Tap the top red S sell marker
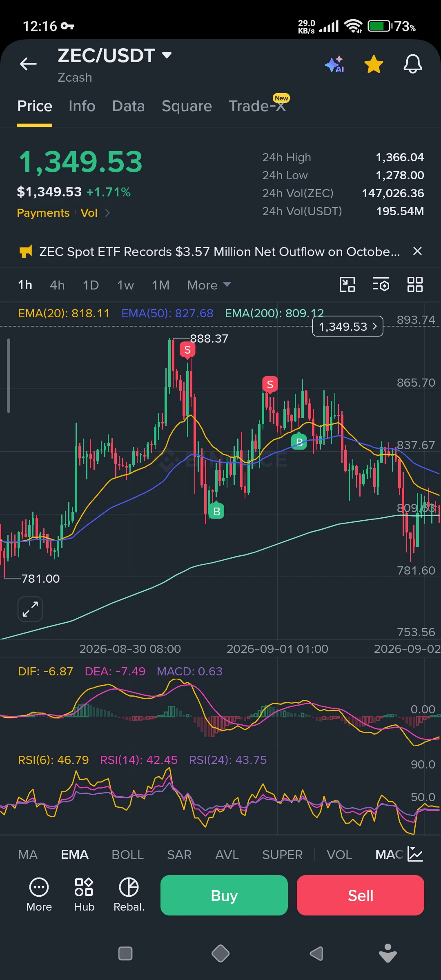 (187, 350)
